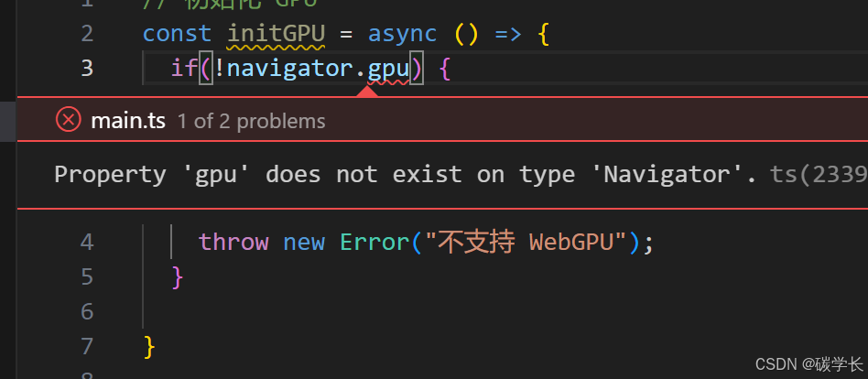The height and width of the screenshot is (379, 868).
Task: Click the '1 of 2 problems' counter
Action: tap(251, 121)
